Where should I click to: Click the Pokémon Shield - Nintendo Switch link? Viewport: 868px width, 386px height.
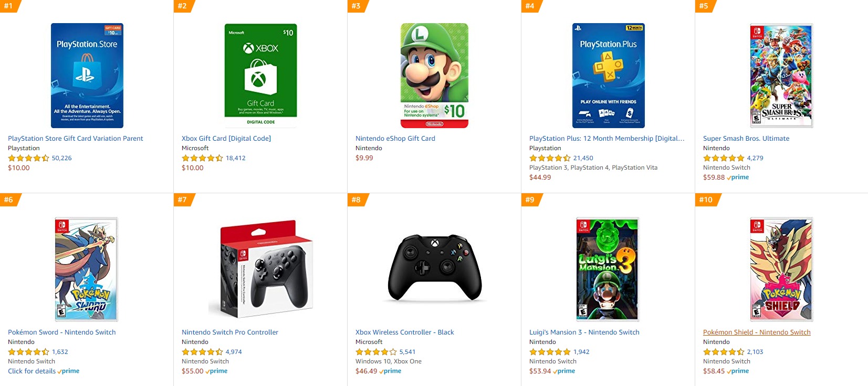pyautogui.click(x=757, y=332)
